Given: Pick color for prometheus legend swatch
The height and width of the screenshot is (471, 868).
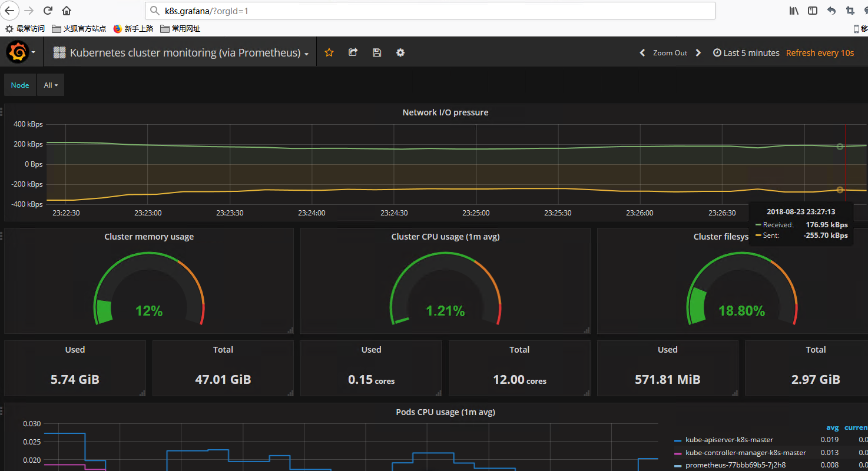Looking at the screenshot, I should pos(678,466).
